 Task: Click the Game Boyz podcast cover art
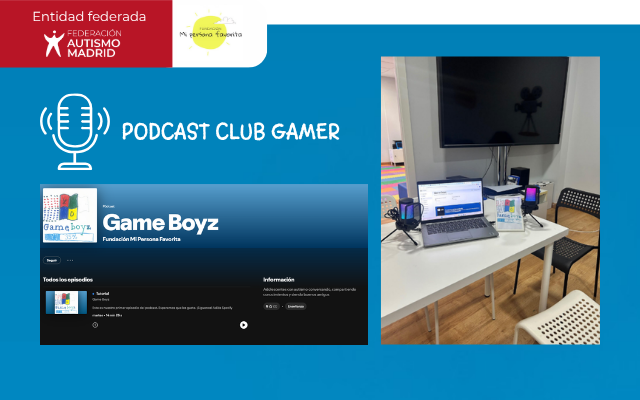click(70, 215)
